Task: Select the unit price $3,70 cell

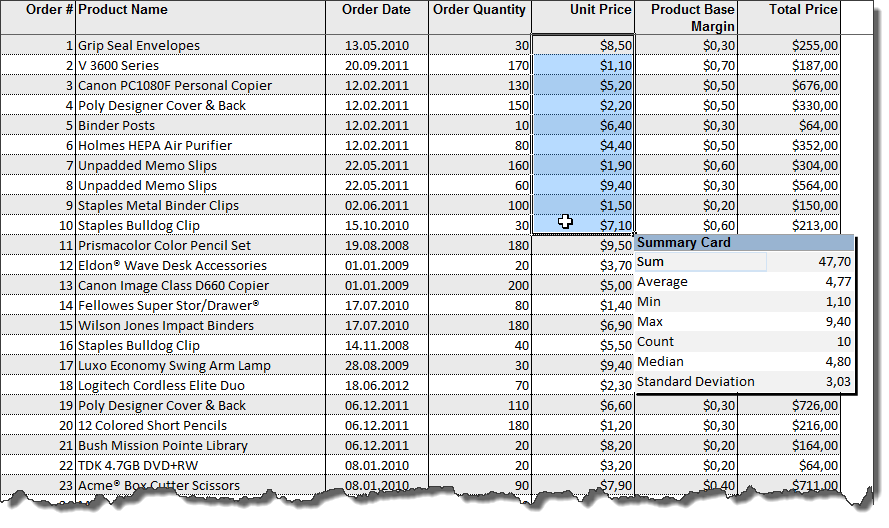Action: (x=583, y=265)
